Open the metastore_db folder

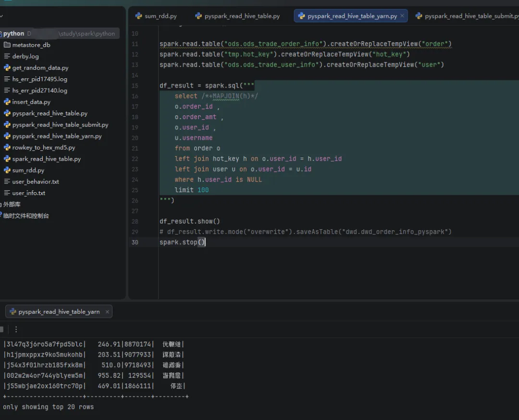(x=31, y=45)
